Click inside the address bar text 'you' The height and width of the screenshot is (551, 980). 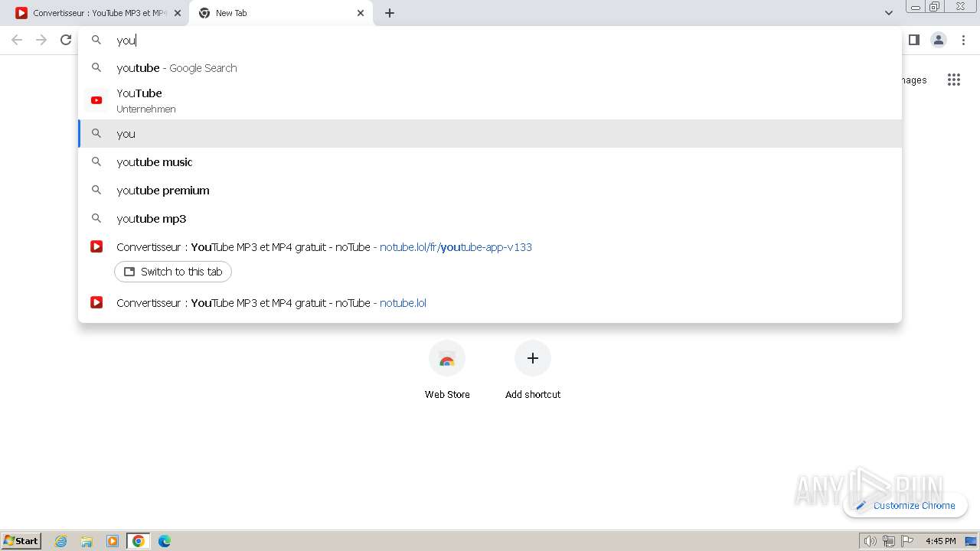(x=126, y=41)
